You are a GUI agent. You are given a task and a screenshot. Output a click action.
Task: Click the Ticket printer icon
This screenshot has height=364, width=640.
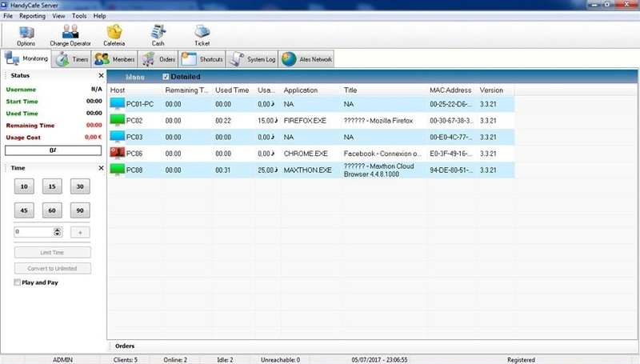point(202,32)
